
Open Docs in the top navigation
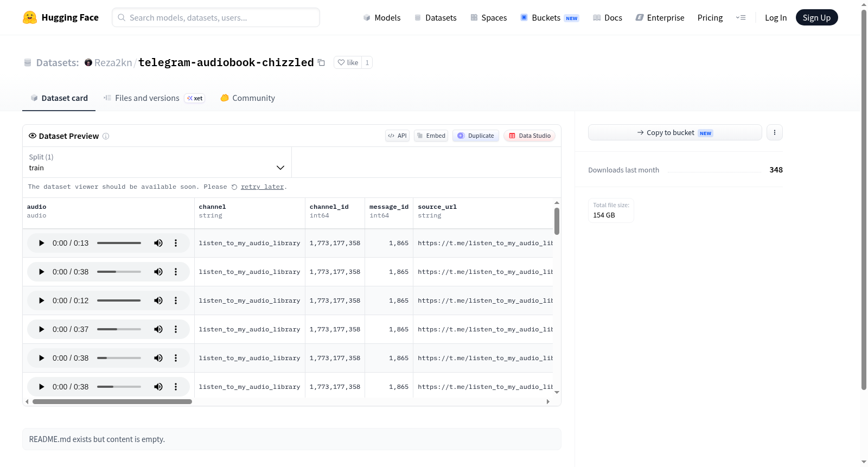pos(608,17)
